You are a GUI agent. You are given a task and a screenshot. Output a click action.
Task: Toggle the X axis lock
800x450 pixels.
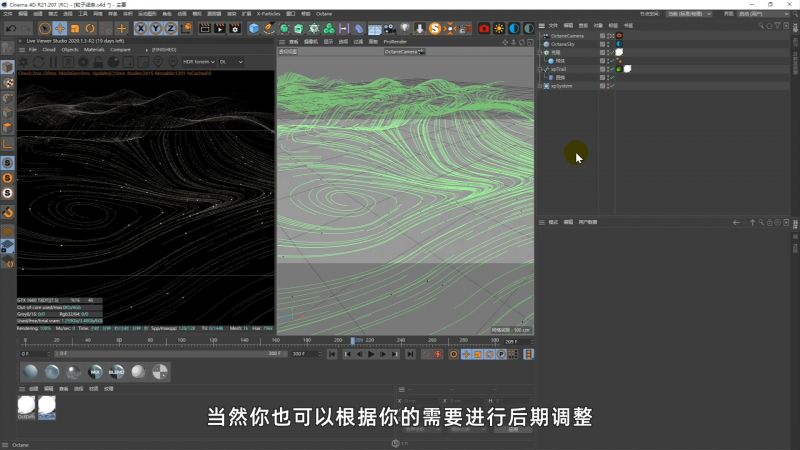(141, 29)
